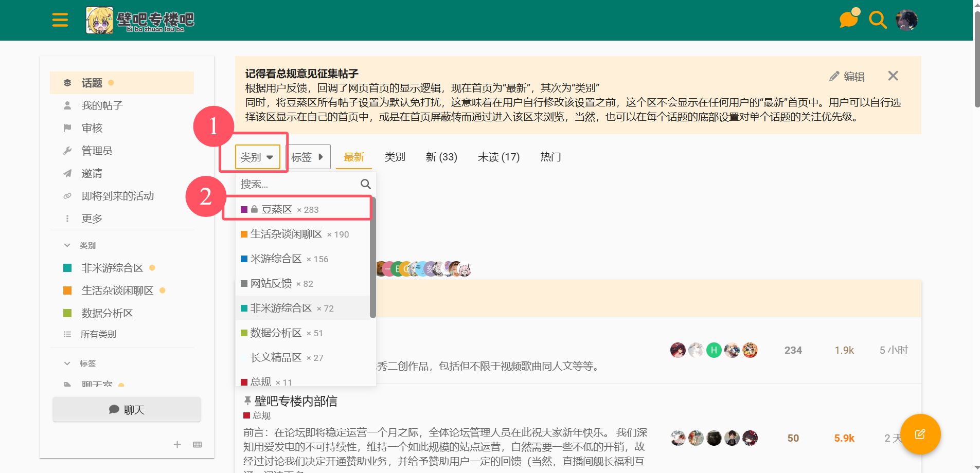
Task: Click the 聊天 chat button
Action: (127, 410)
